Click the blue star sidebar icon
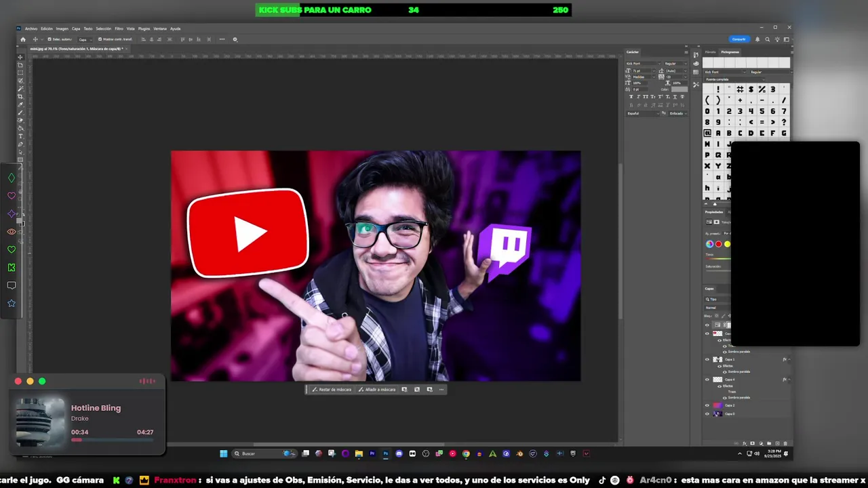The width and height of the screenshot is (868, 488). coord(12,303)
